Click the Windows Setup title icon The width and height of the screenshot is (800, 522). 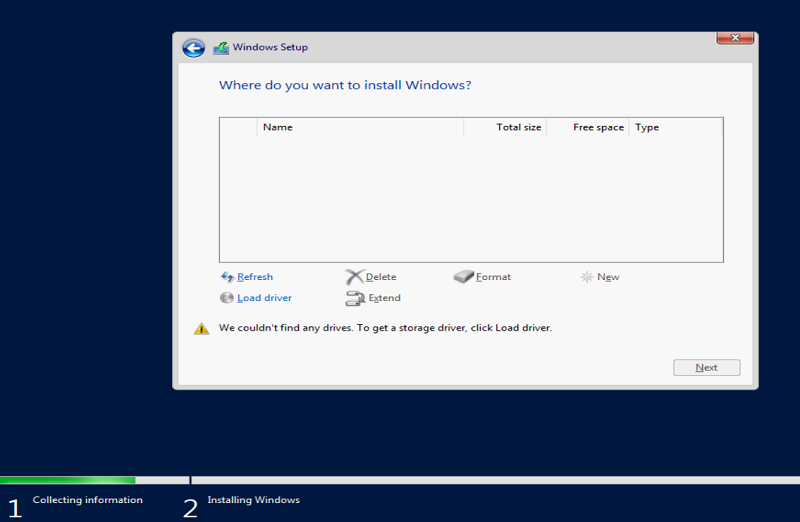[x=221, y=48]
